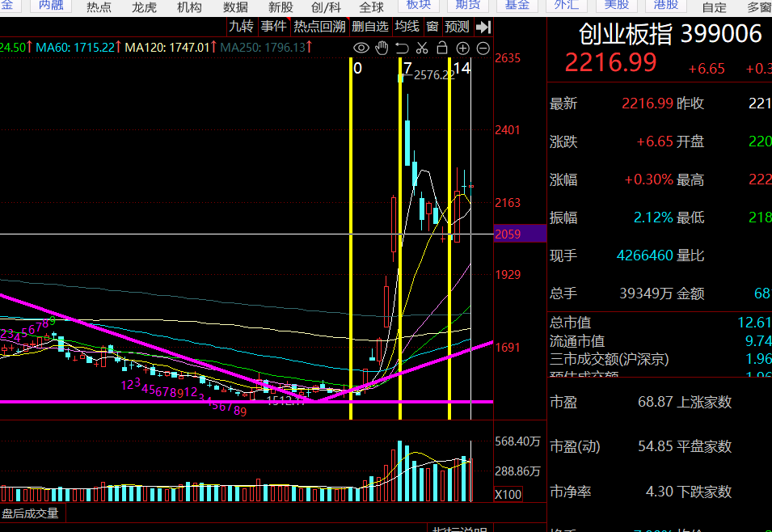Select the 机构 tab

pos(189,7)
